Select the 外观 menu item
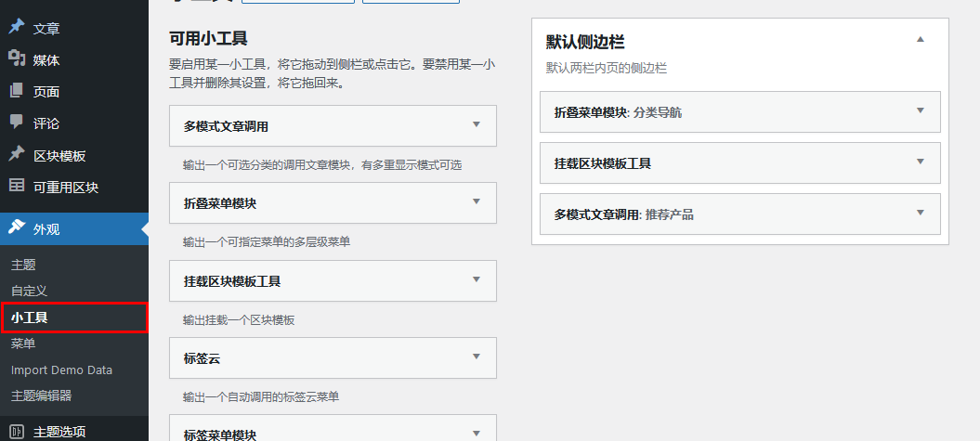 click(74, 229)
